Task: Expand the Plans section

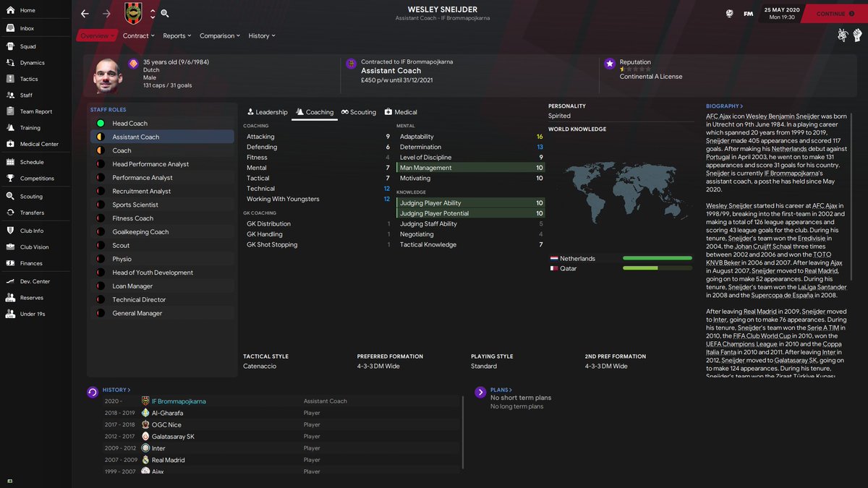Action: click(501, 390)
